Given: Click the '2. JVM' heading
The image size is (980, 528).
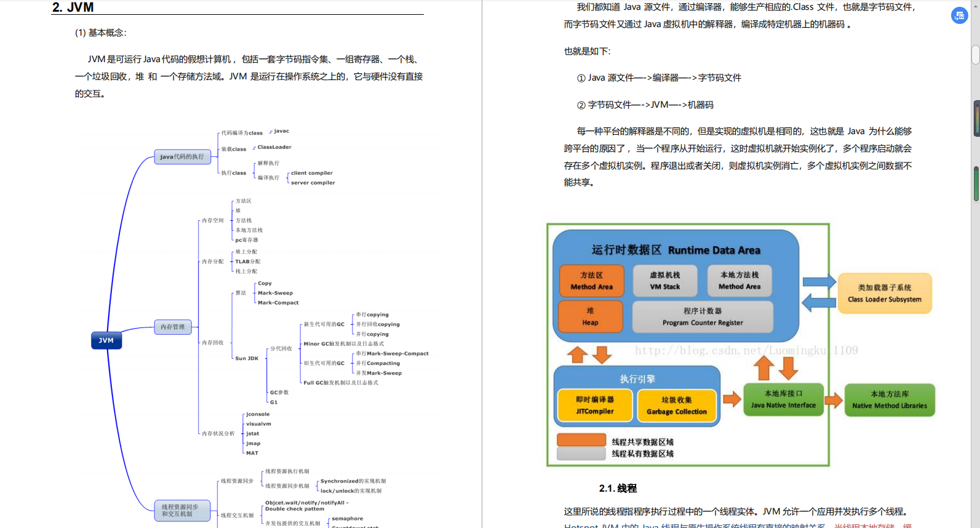Looking at the screenshot, I should pyautogui.click(x=73, y=7).
